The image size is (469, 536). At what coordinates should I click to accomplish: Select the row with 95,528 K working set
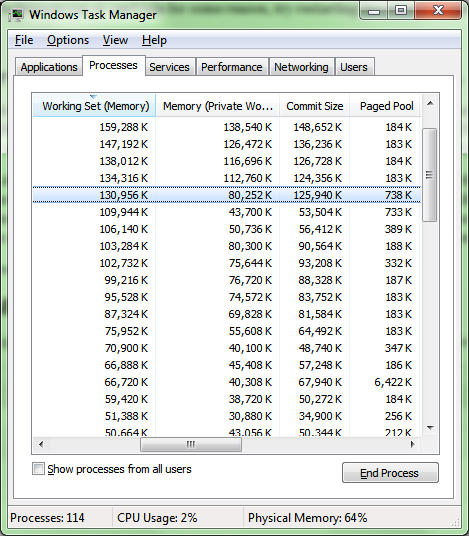point(227,297)
